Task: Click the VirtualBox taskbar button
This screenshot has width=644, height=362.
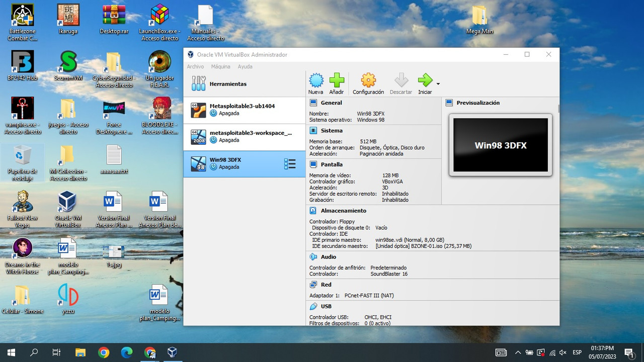Action: tap(173, 352)
